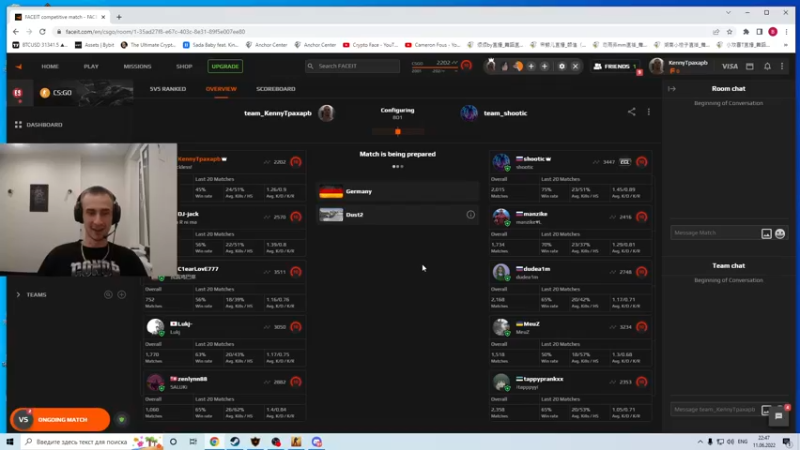Open the party settings gear icon
Viewport: 800px width, 450px height.
562,66
